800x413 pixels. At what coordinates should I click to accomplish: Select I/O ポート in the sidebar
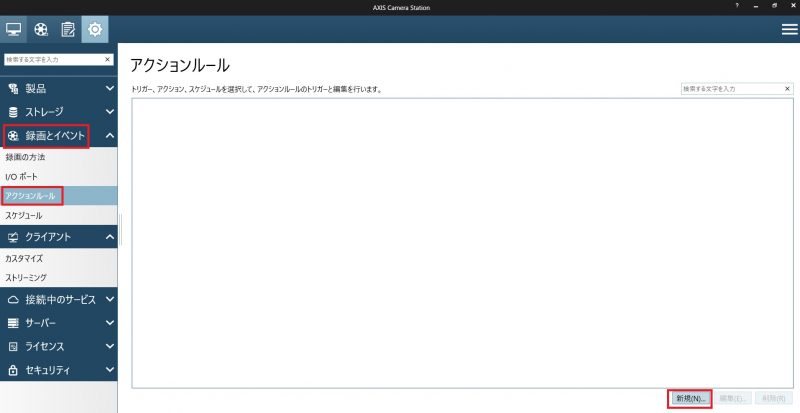pos(59,177)
